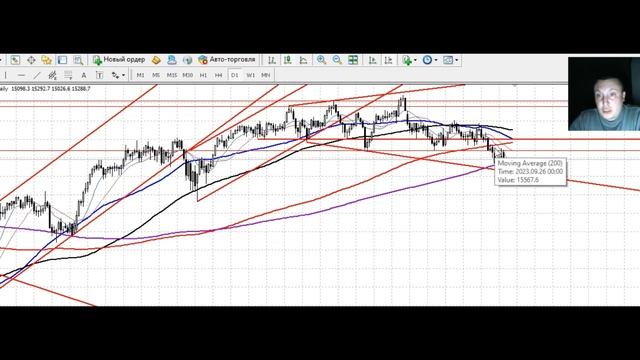The height and width of the screenshot is (360, 640).
Task: Toggle the Data Window crosshair-target icon
Action: click(31, 60)
